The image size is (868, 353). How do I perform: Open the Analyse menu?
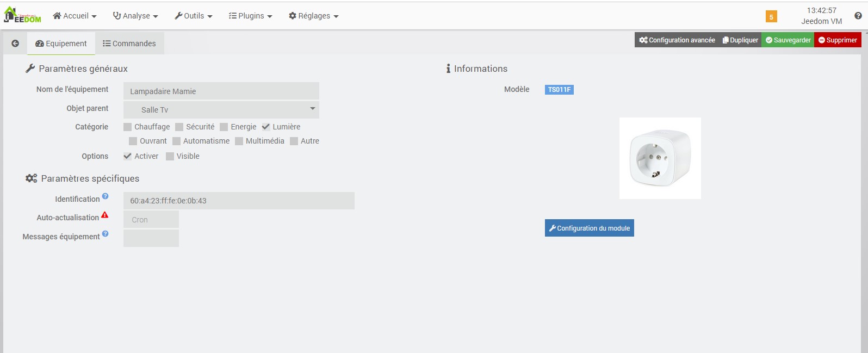coord(135,16)
